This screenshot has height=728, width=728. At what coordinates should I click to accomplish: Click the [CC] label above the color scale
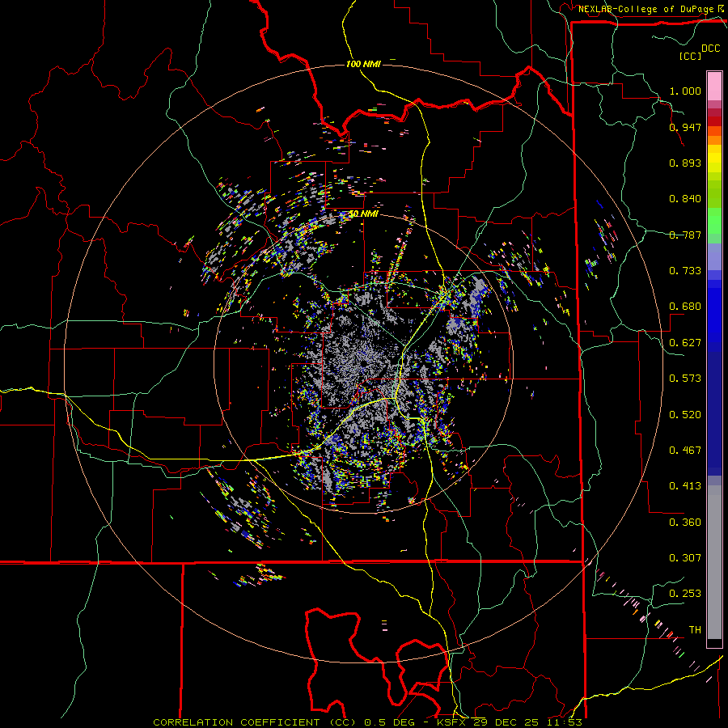pyautogui.click(x=690, y=56)
